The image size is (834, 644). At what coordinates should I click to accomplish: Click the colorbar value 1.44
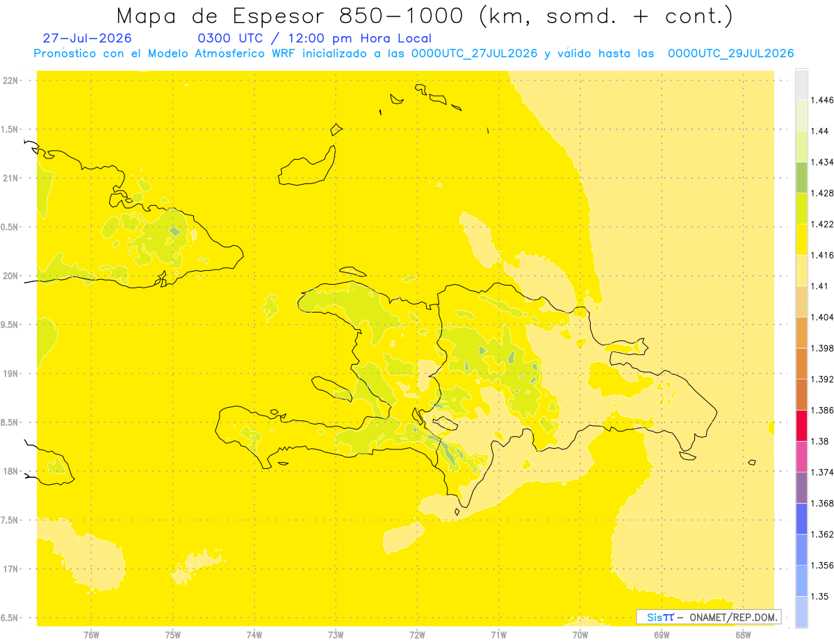tap(820, 131)
